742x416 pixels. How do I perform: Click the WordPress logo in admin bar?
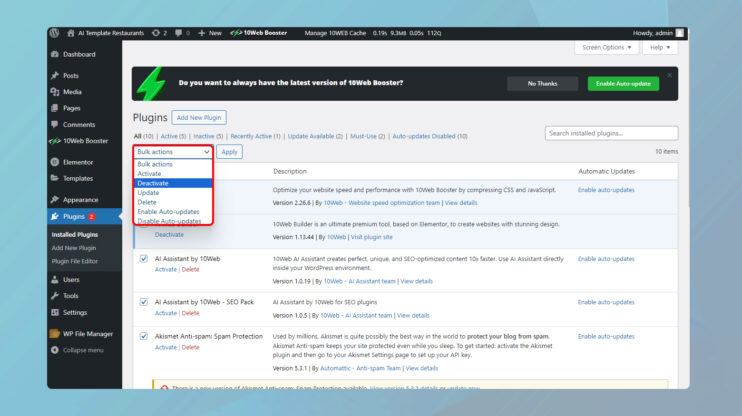tap(54, 33)
